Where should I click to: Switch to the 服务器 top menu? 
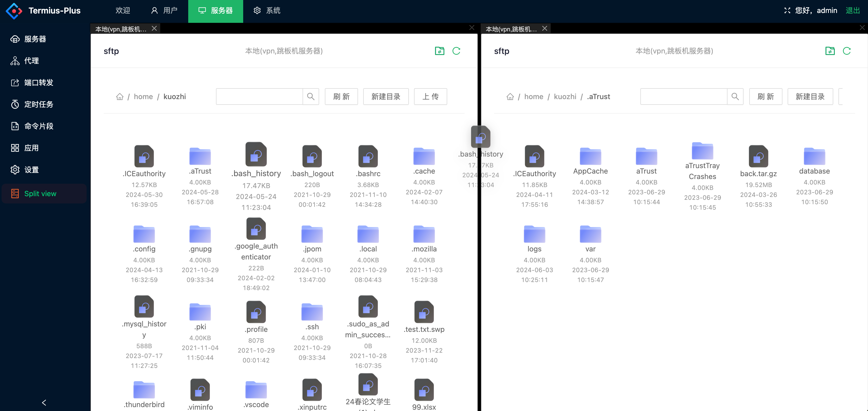(x=216, y=11)
